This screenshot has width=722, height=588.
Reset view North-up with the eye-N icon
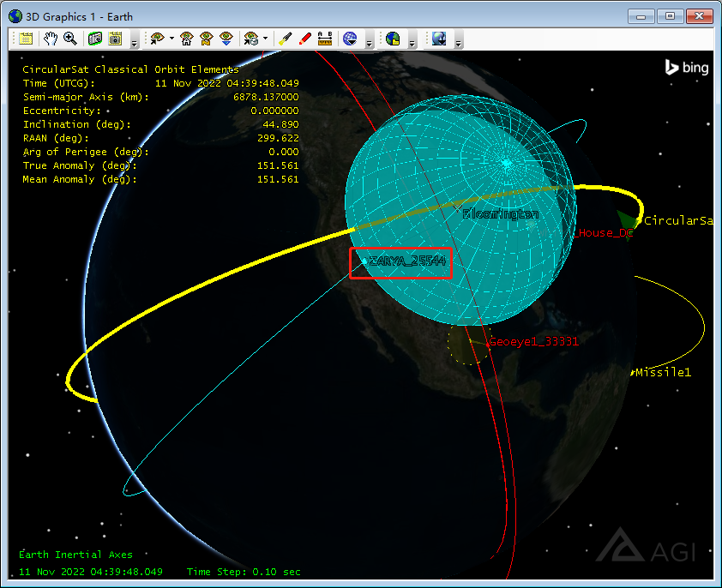click(207, 39)
